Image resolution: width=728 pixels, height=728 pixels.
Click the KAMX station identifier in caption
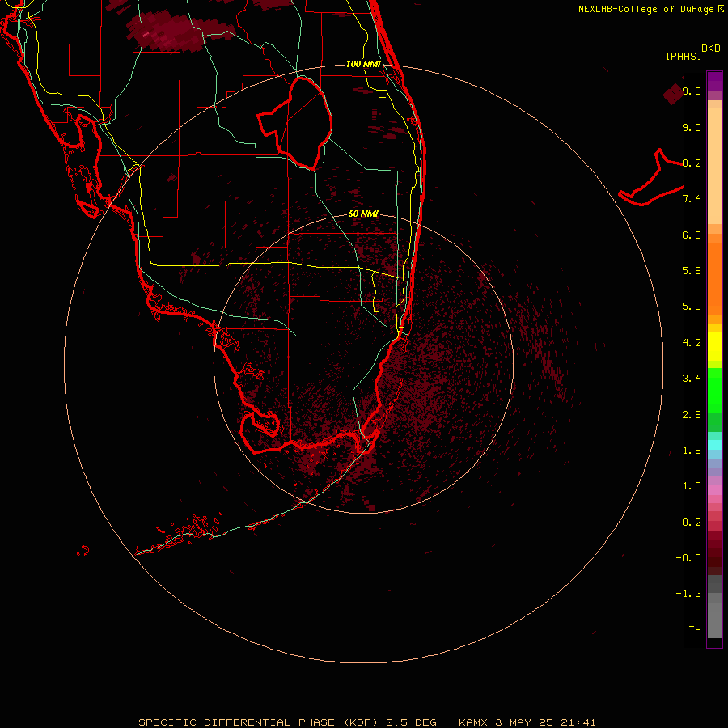(472, 722)
